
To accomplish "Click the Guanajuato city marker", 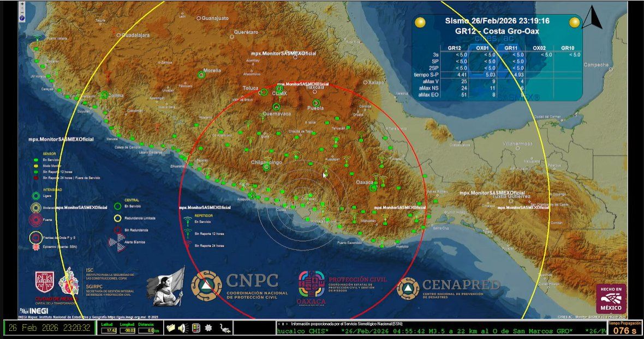I will 199,18.
